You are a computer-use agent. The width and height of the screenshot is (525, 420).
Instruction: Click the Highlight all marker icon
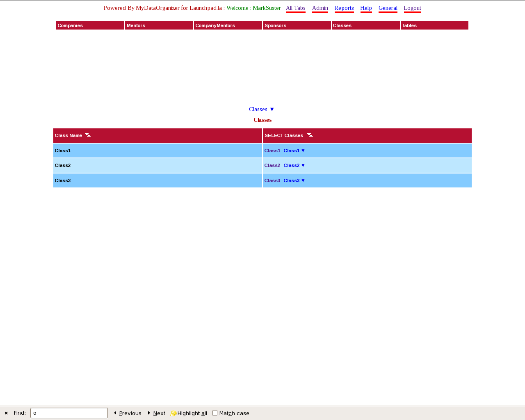[x=173, y=413]
